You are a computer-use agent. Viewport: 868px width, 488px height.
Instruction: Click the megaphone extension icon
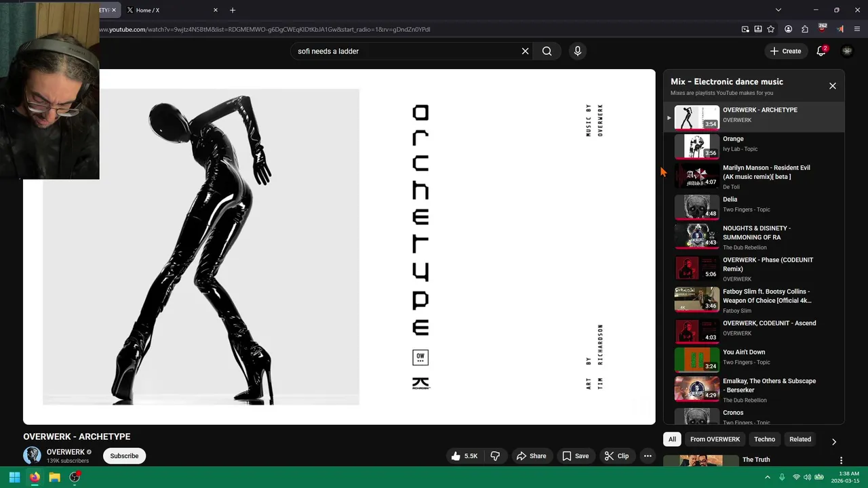tap(840, 29)
